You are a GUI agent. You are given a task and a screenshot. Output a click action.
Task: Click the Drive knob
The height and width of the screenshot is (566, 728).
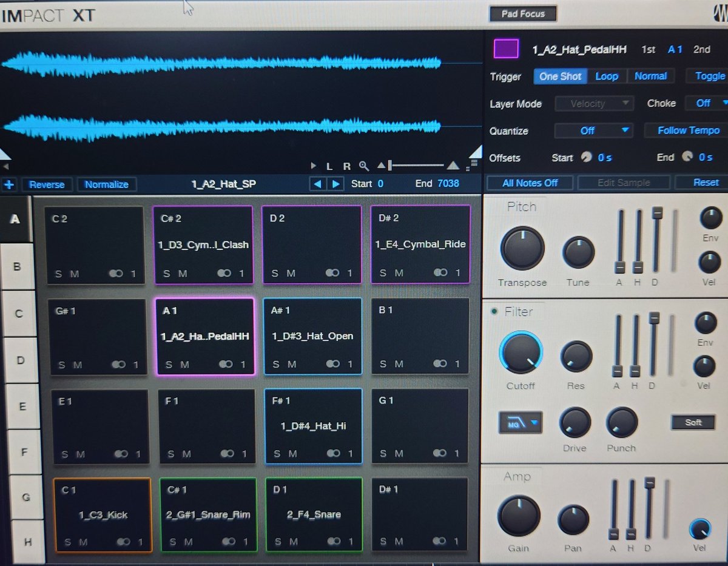574,423
